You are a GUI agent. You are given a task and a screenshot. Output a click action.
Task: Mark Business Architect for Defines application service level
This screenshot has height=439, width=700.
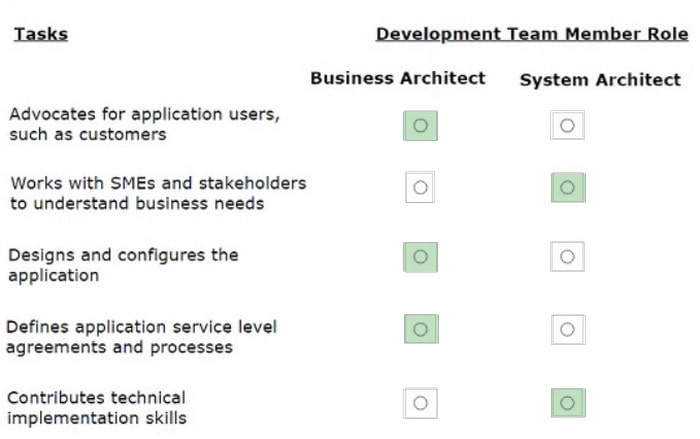tap(421, 330)
